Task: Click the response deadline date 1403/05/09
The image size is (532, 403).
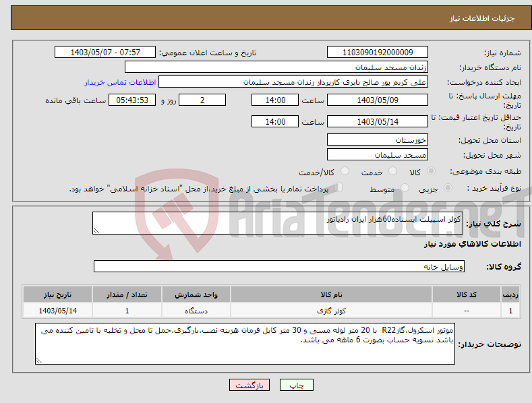Action: 378,100
